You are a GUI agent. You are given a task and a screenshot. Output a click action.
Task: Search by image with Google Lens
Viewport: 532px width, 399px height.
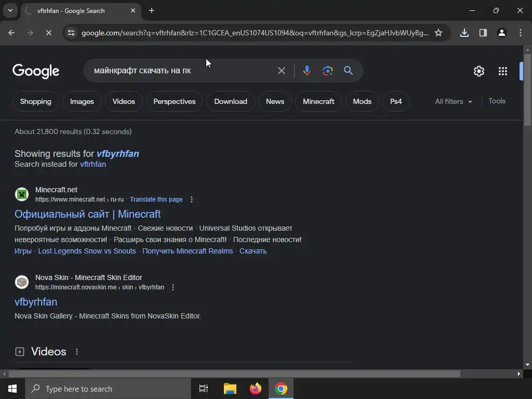click(327, 71)
